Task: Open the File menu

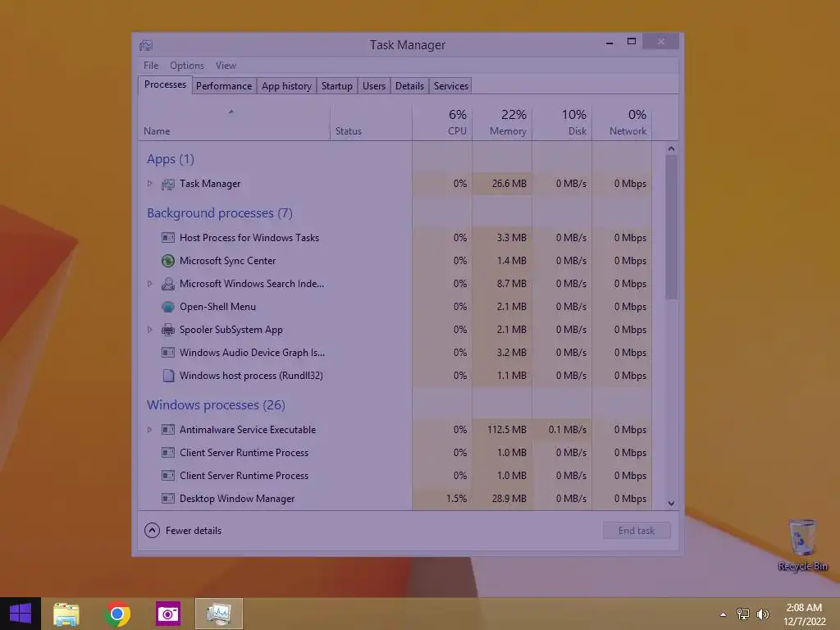Action: [151, 66]
